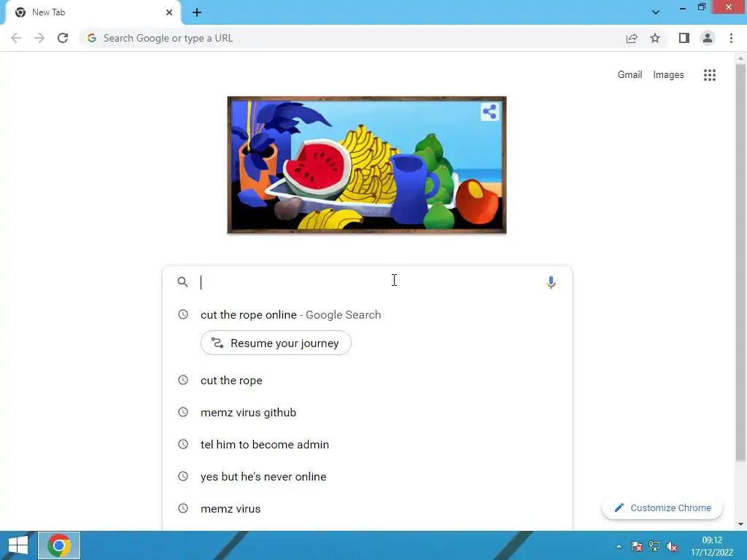747x560 pixels.
Task: Click the history clock icon beside 'memz virus github'
Action: pyautogui.click(x=183, y=412)
